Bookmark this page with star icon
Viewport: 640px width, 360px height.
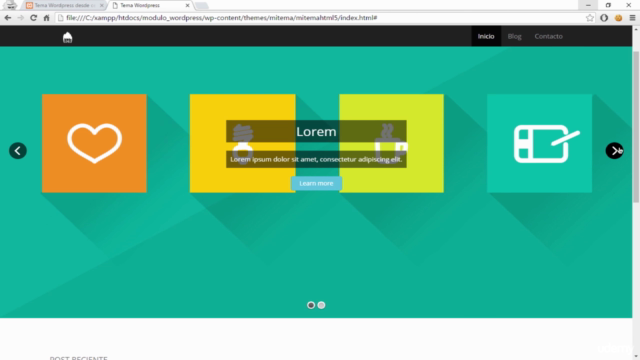[590, 18]
